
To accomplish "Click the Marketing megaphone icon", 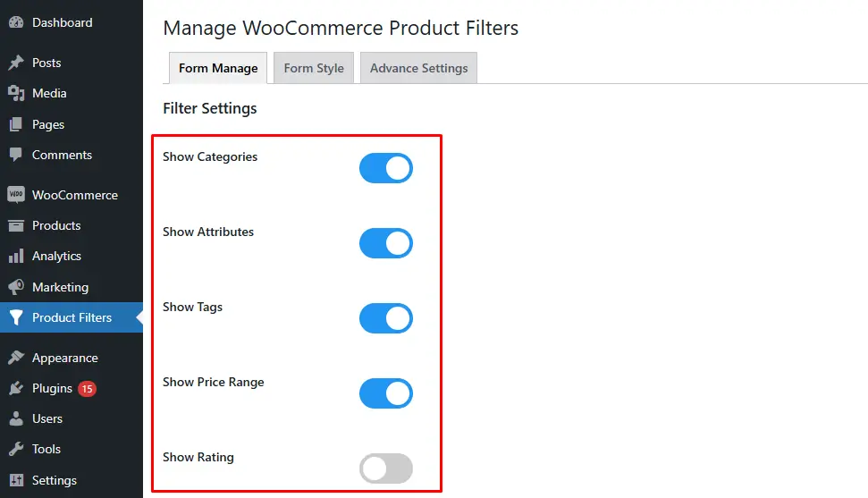I will 16,287.
